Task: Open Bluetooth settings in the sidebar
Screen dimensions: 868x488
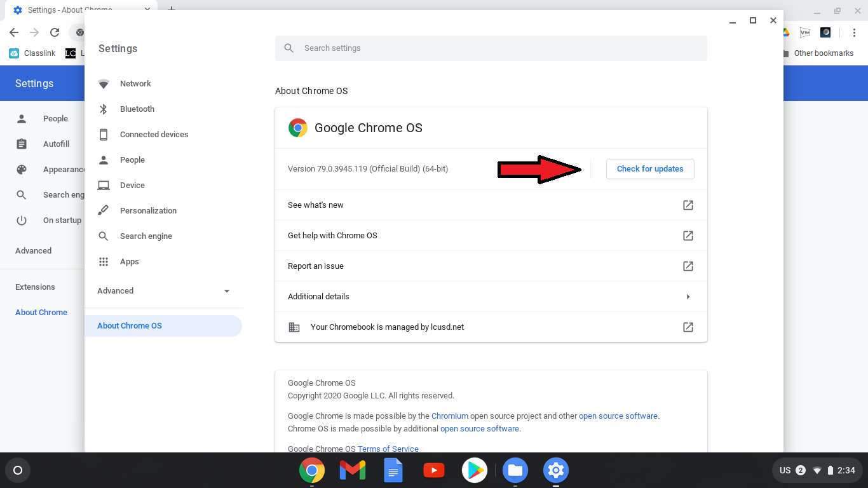Action: (x=137, y=109)
